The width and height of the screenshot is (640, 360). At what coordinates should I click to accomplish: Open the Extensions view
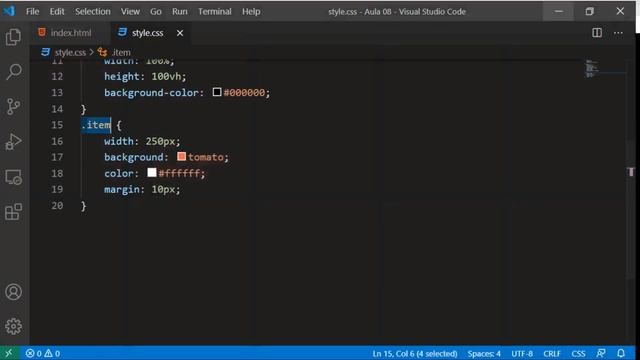(x=13, y=211)
